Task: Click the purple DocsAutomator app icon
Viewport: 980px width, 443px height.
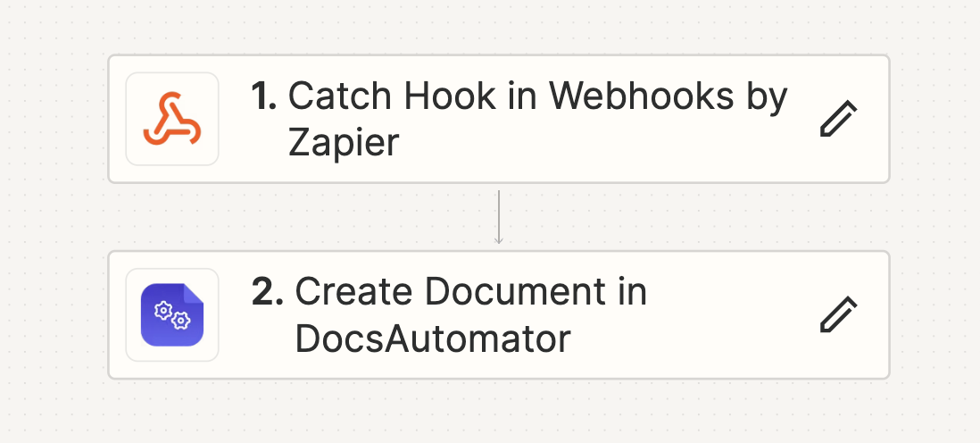Action: tap(172, 314)
